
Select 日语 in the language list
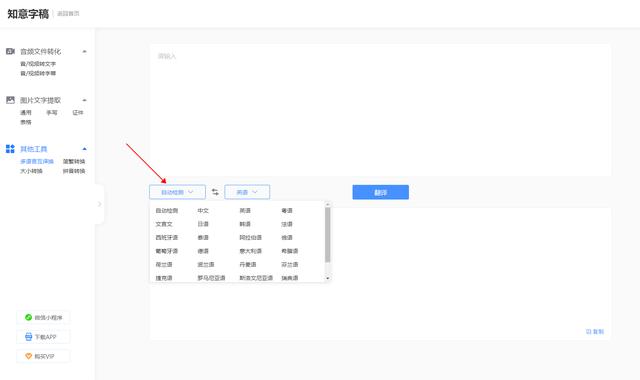point(203,224)
